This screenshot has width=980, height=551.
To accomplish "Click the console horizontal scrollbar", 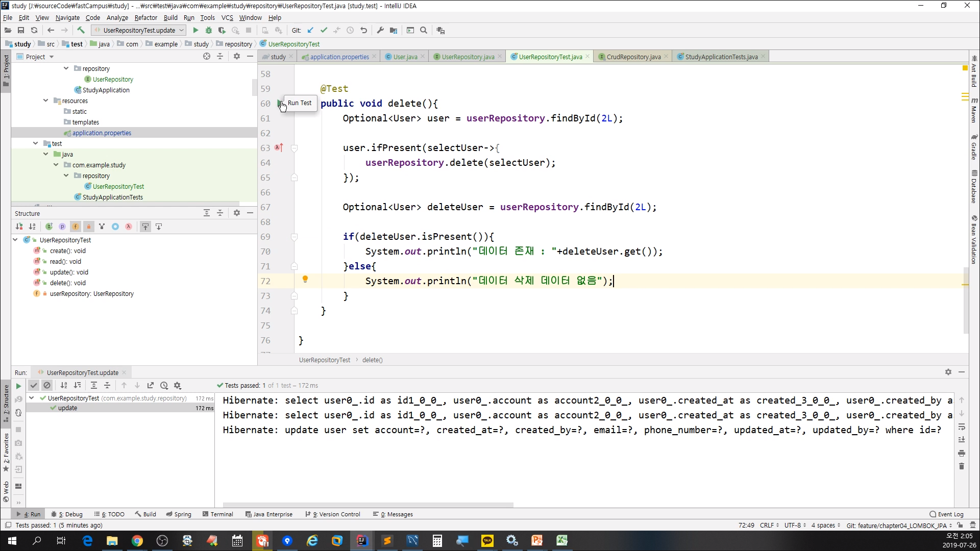I will 367,505.
